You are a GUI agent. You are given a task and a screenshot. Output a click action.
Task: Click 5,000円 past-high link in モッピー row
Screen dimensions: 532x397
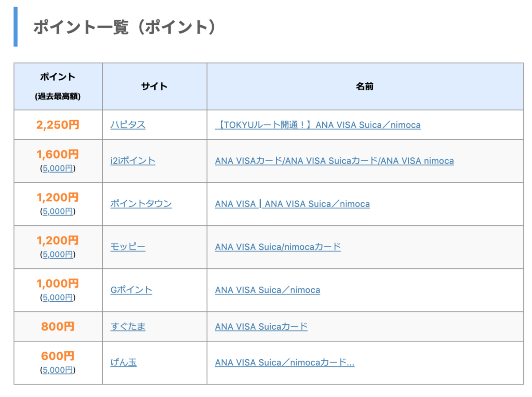point(58,254)
